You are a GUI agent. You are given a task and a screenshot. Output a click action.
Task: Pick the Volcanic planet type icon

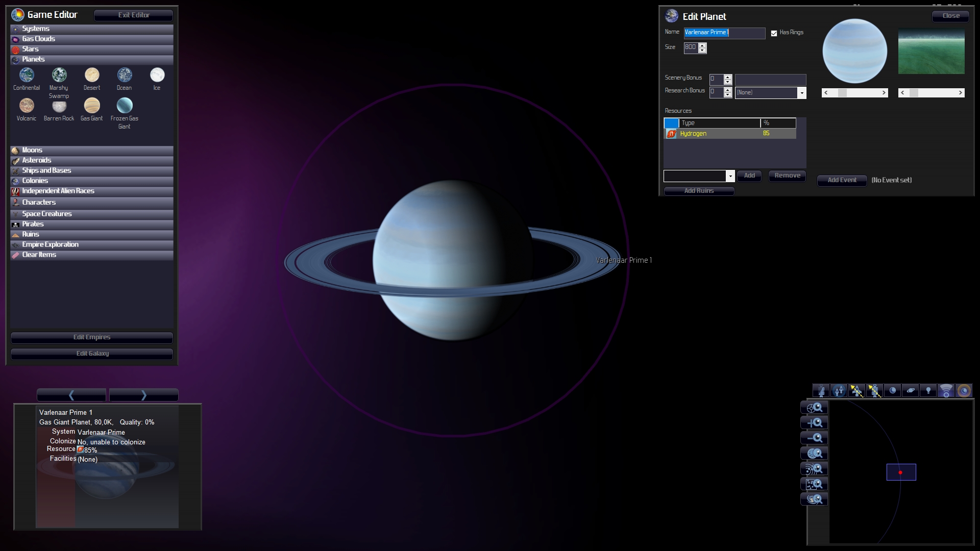click(27, 106)
